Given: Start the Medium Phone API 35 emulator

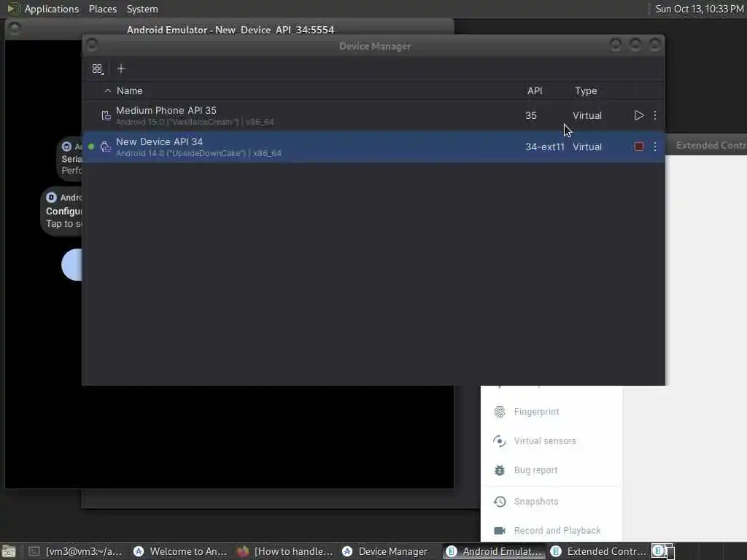Looking at the screenshot, I should click(x=639, y=115).
